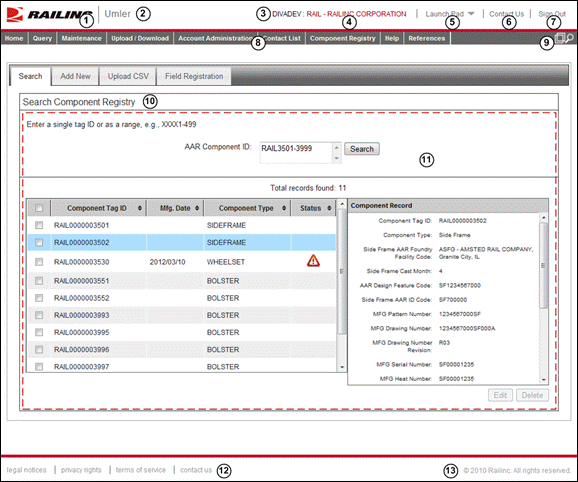The width and height of the screenshot is (578, 482).
Task: Check the box for RAIL0000003552
Action: pos(39,298)
